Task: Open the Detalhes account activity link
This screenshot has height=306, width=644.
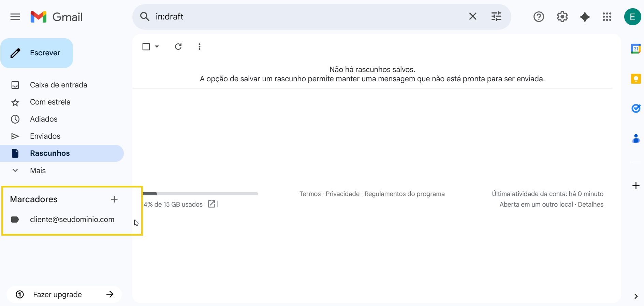Action: (590, 204)
